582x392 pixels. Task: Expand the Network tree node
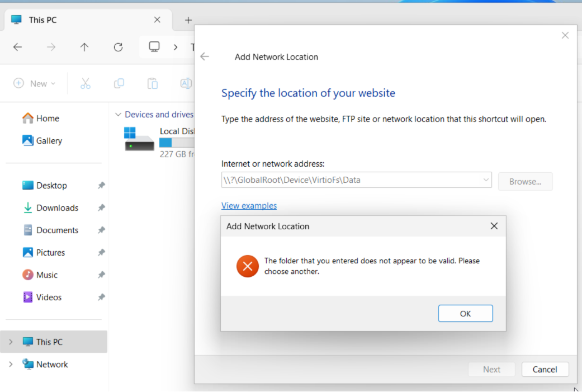pos(11,364)
